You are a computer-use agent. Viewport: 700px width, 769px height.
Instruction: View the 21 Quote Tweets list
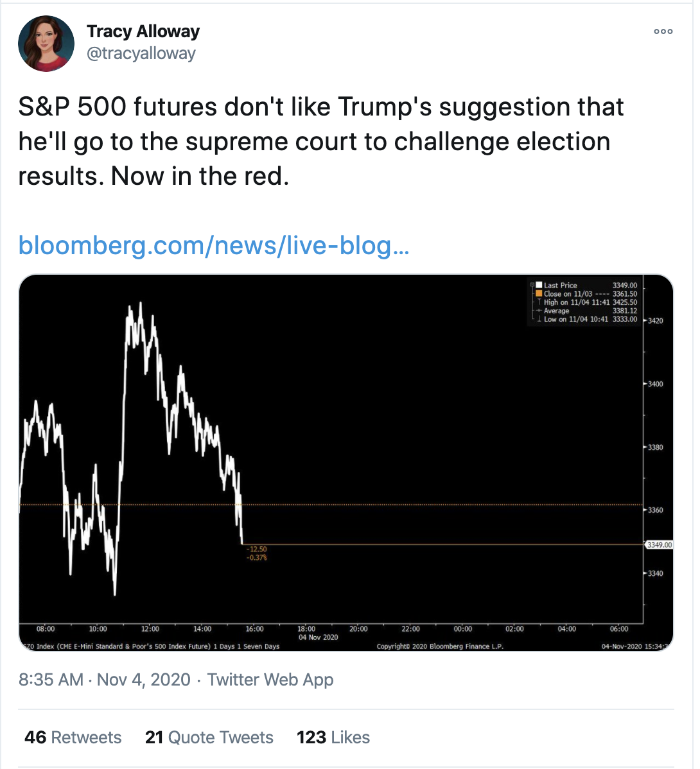(x=209, y=738)
